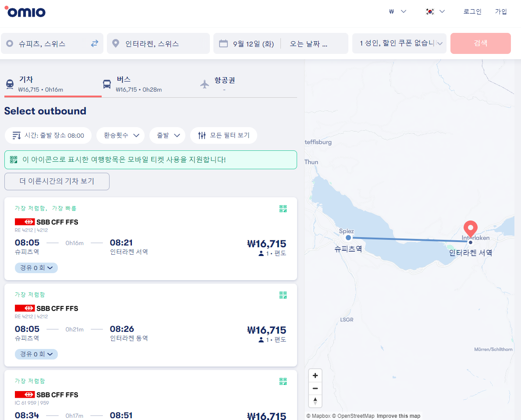Click Improve this map link
Viewport: 521px width, 420px height.
[x=398, y=416]
